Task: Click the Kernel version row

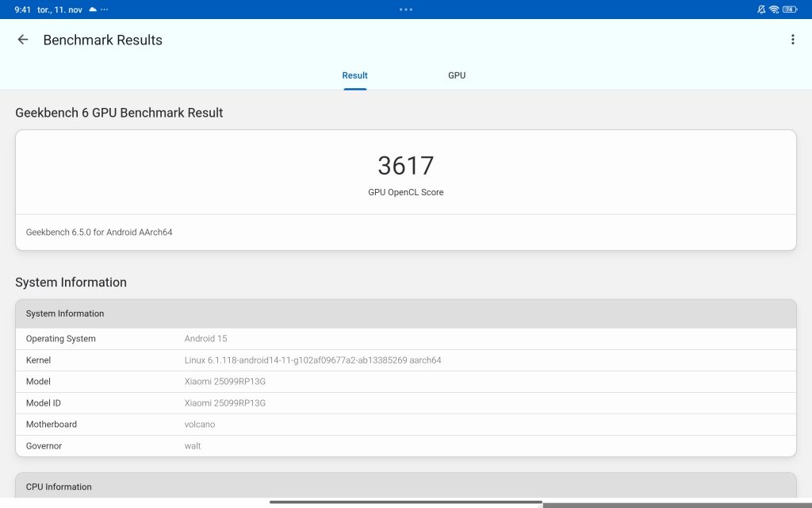Action: tap(405, 360)
